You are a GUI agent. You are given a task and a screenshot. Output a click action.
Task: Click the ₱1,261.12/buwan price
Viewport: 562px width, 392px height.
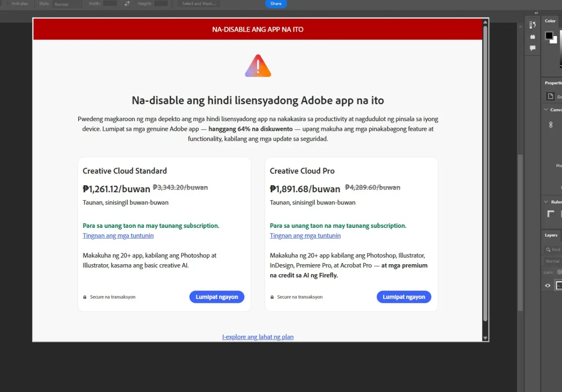(x=116, y=189)
